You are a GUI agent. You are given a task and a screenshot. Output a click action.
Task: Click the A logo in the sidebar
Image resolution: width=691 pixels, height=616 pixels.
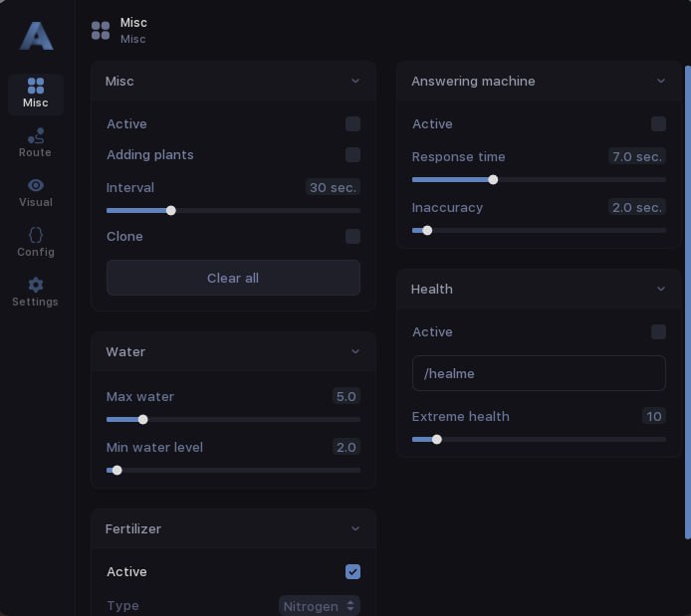(36, 37)
